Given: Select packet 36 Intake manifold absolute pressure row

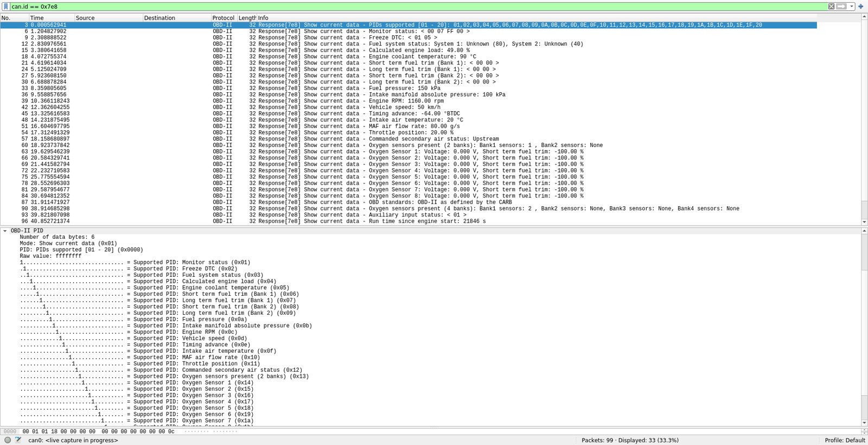Looking at the screenshot, I should tap(409, 95).
